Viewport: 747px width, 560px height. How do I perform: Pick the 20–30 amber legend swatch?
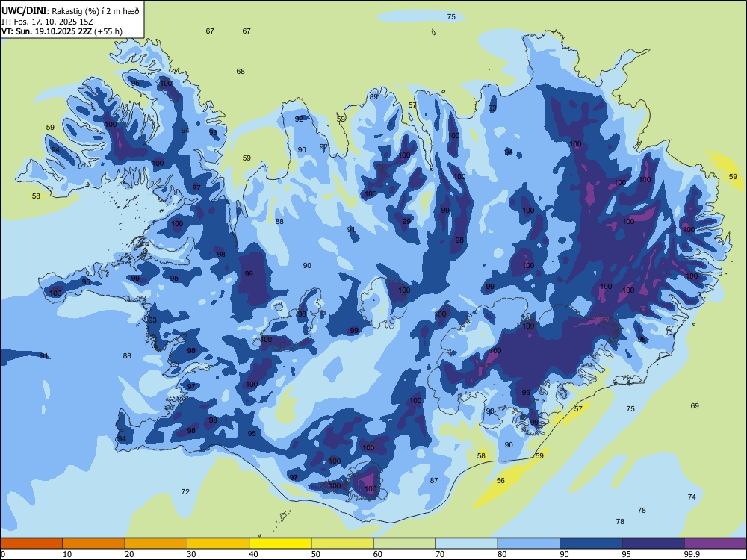click(x=156, y=544)
